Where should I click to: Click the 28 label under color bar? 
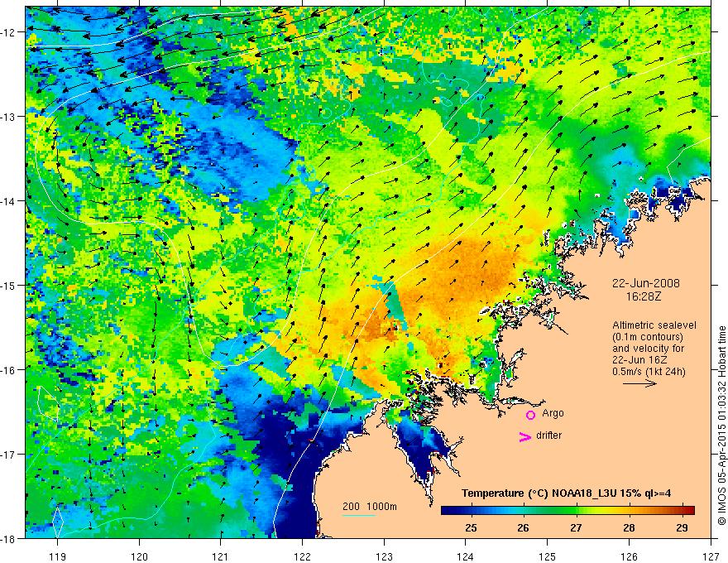coord(629,527)
